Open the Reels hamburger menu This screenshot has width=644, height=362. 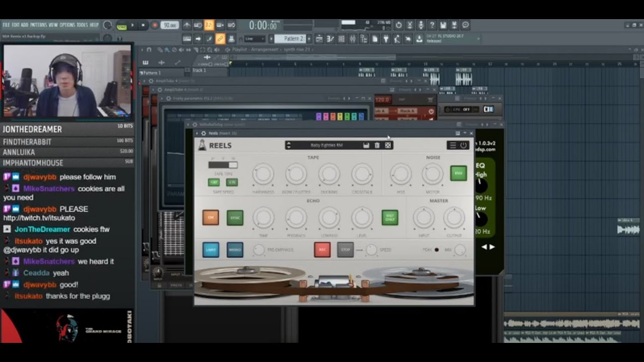(453, 145)
